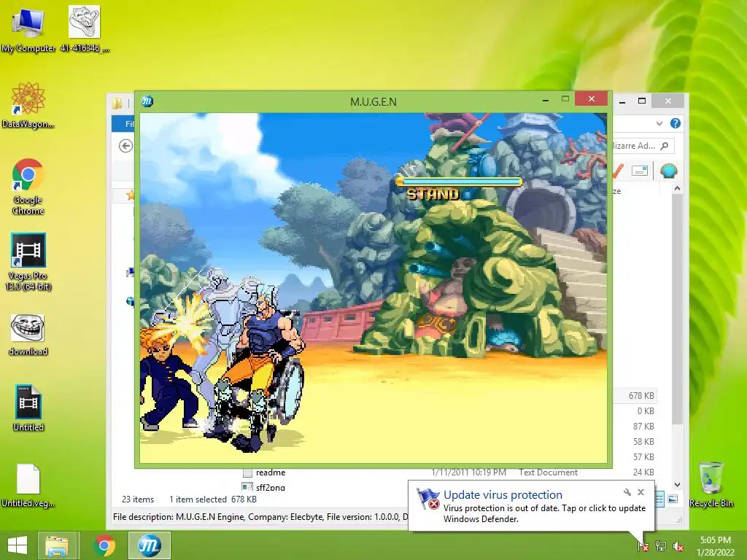Click the 1 item selected 678 KB status text

[213, 499]
